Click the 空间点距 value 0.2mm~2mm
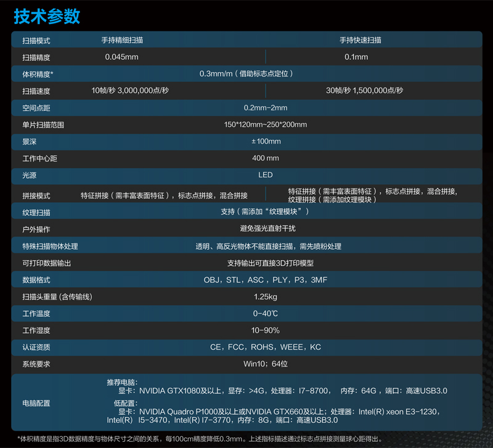Screen dimensions: 493x448 (265, 108)
